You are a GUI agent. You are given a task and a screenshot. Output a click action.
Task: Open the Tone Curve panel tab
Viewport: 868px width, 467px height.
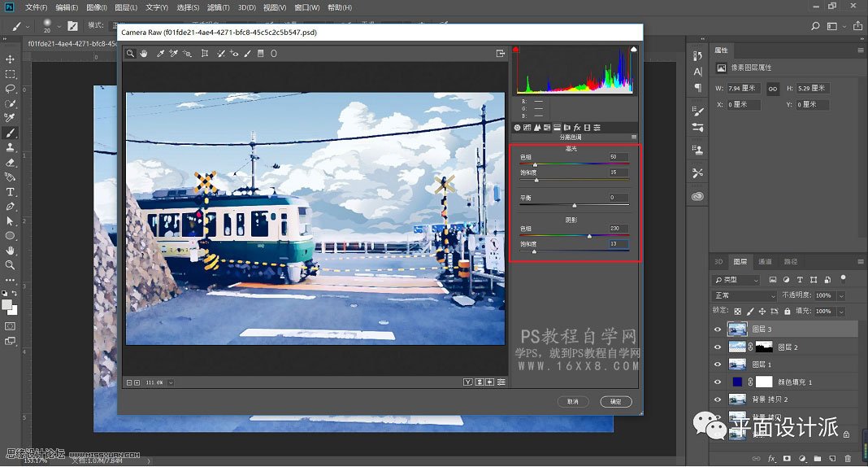pyautogui.click(x=527, y=128)
